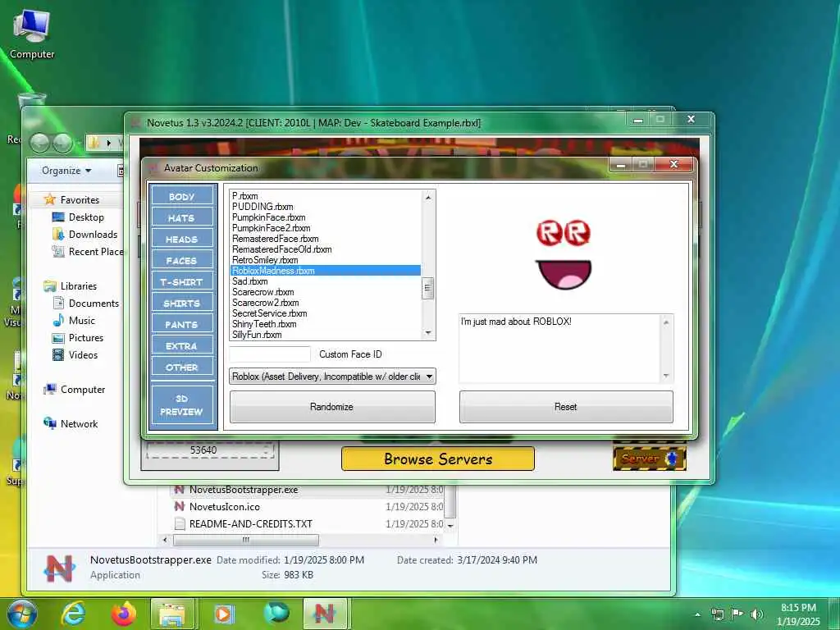Open Favorites in Explorer sidebar

click(72, 200)
